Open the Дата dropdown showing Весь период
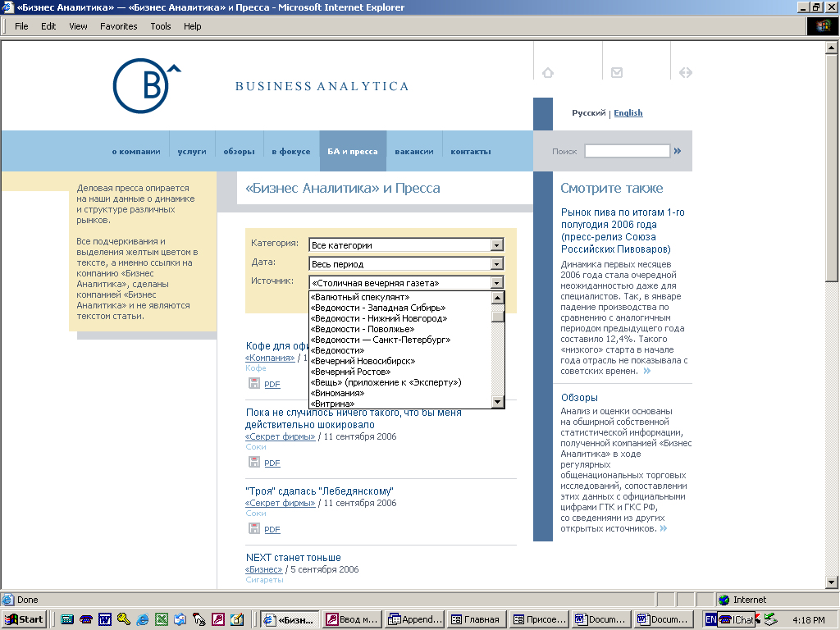 tap(496, 263)
